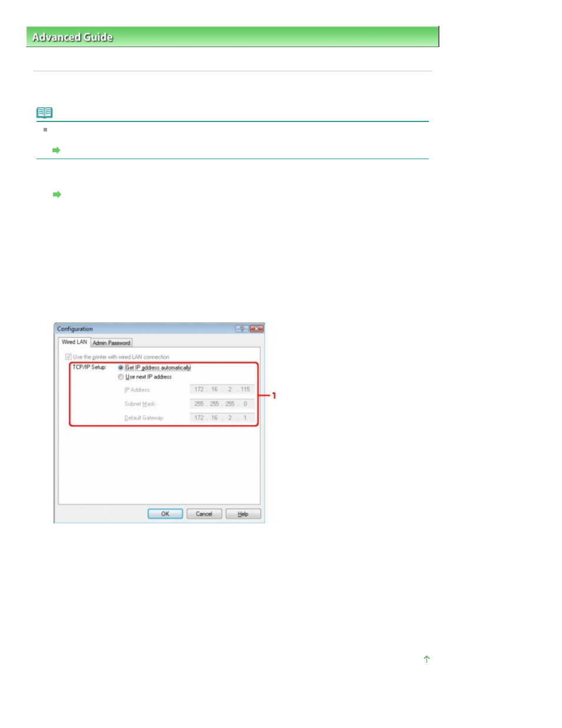The image size is (562, 728).
Task: Click the Subnet Mask input field
Action: pos(222,404)
